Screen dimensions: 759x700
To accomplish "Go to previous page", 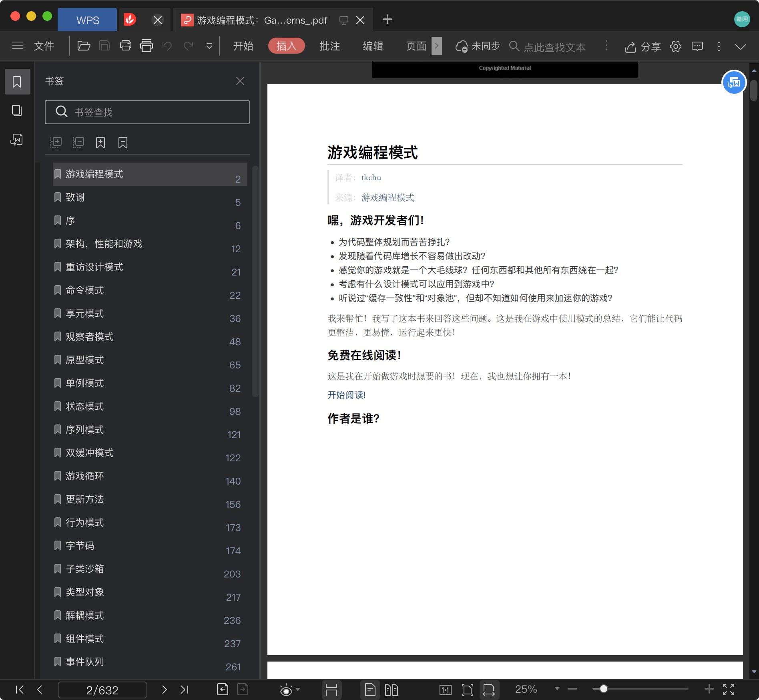I will 40,690.
